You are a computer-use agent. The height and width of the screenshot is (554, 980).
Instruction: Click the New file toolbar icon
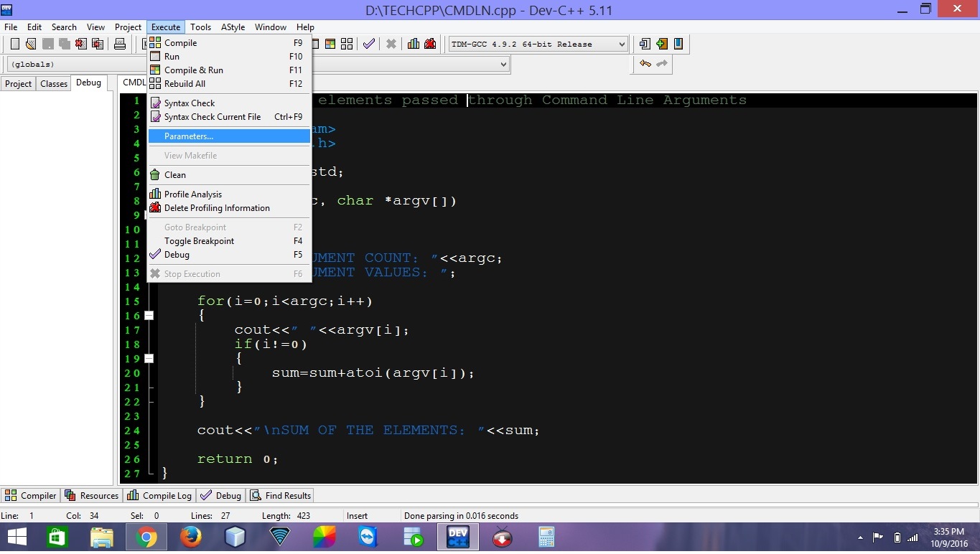click(x=14, y=44)
